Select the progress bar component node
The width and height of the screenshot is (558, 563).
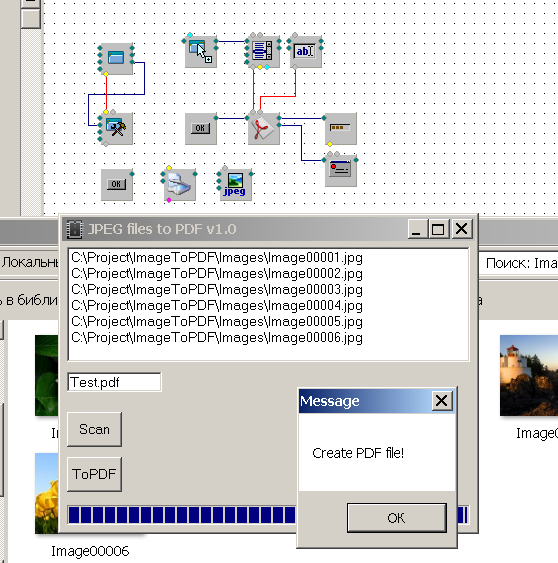(x=341, y=129)
